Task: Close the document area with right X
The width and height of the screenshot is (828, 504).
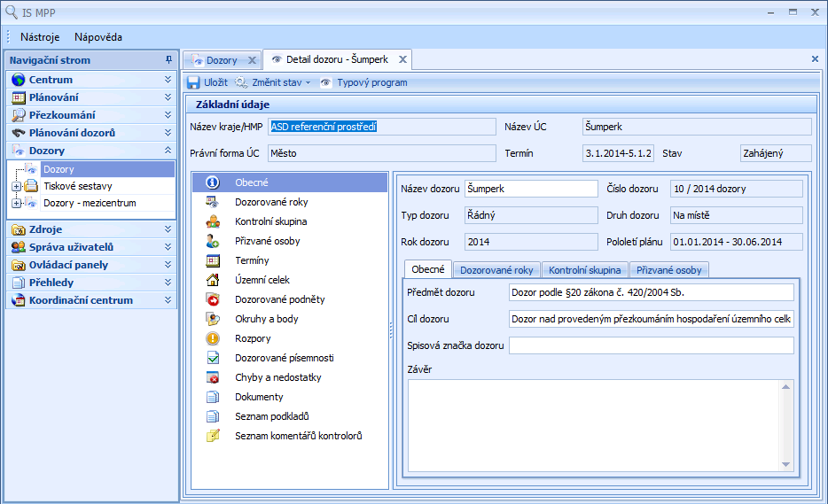Action: 815,59
